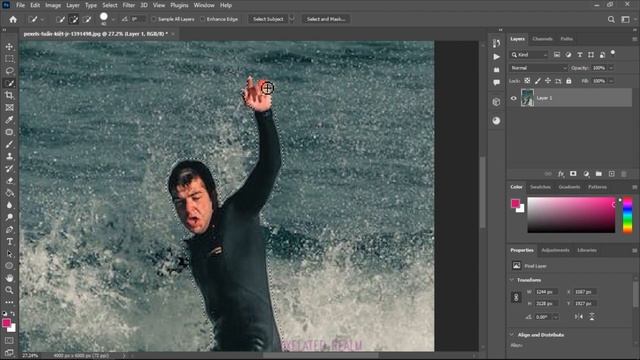Open the blend mode Normal dropdown
The image size is (640, 360).
pos(538,68)
